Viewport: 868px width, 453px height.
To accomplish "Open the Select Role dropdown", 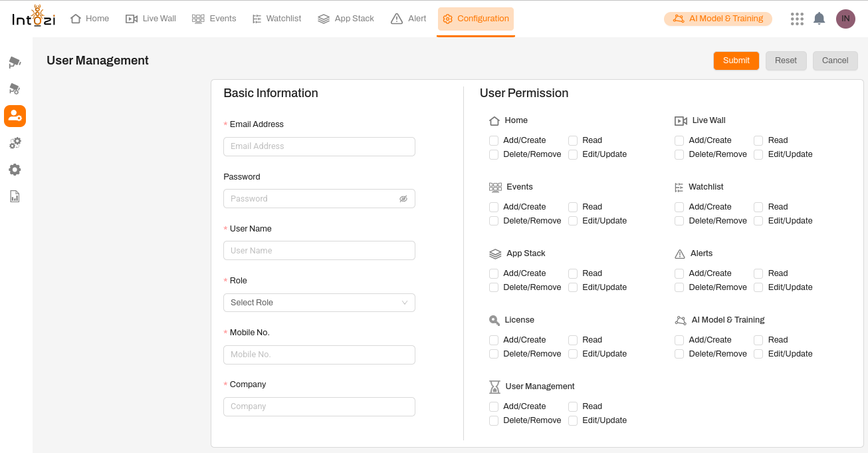I will tap(319, 302).
